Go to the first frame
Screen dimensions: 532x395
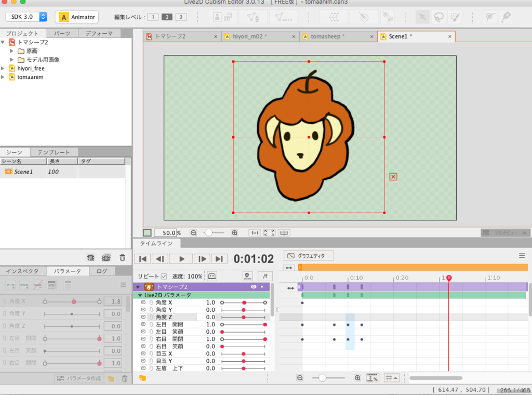click(x=143, y=259)
